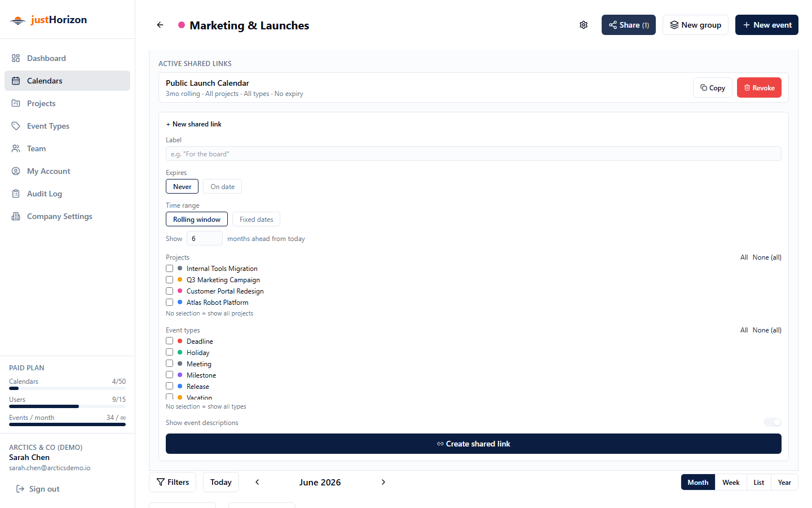Revoke the Public Launch Calendar link

click(759, 87)
